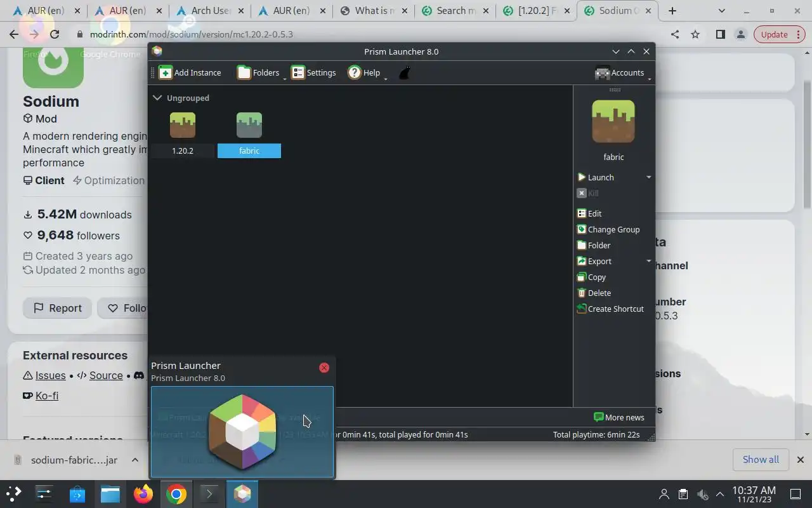
Task: Click the Sodium mod logo image
Action: pos(53,67)
